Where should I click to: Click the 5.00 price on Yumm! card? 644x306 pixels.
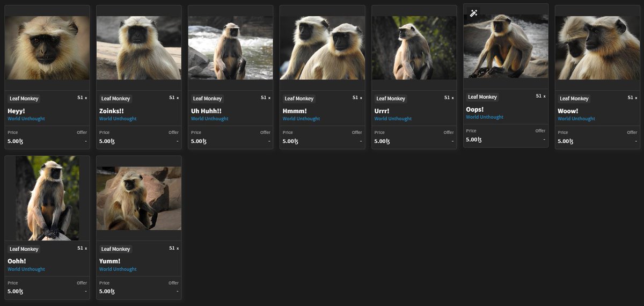point(107,292)
